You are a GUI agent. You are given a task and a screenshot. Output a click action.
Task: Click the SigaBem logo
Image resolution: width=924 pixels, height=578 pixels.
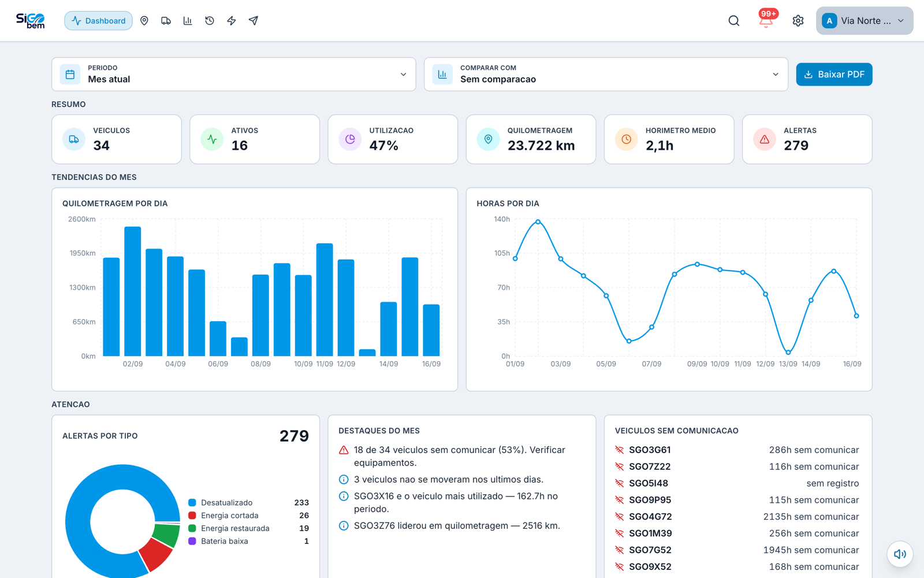[31, 21]
